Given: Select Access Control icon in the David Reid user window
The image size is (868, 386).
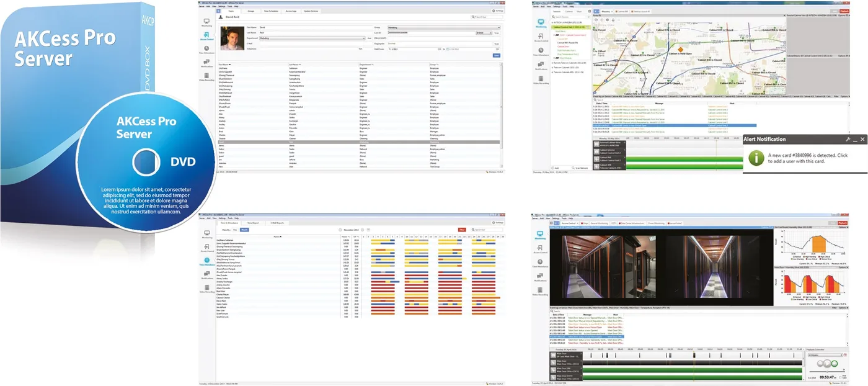Looking at the screenshot, I should pyautogui.click(x=206, y=35).
